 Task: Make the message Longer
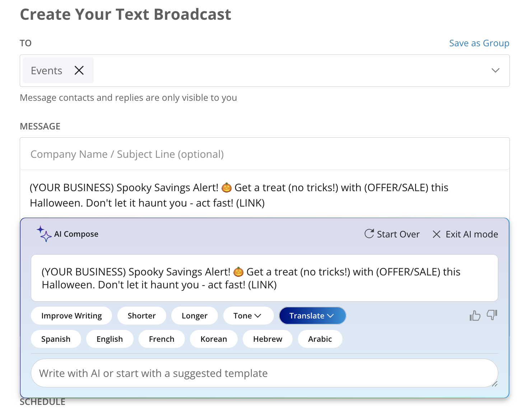(x=195, y=316)
